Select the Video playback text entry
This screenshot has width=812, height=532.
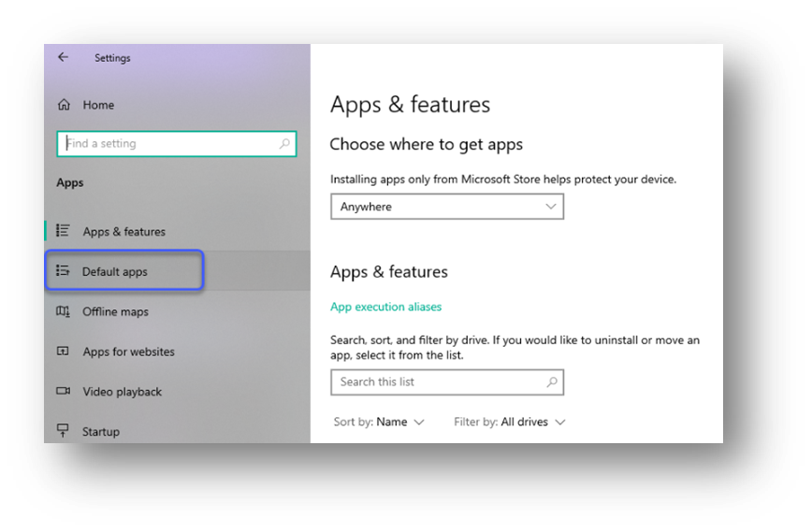click(x=122, y=392)
